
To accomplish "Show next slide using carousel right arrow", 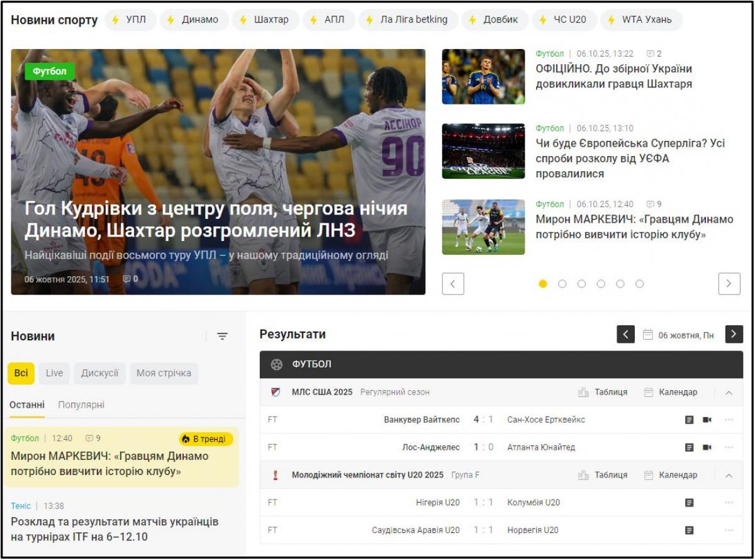I will (729, 284).
